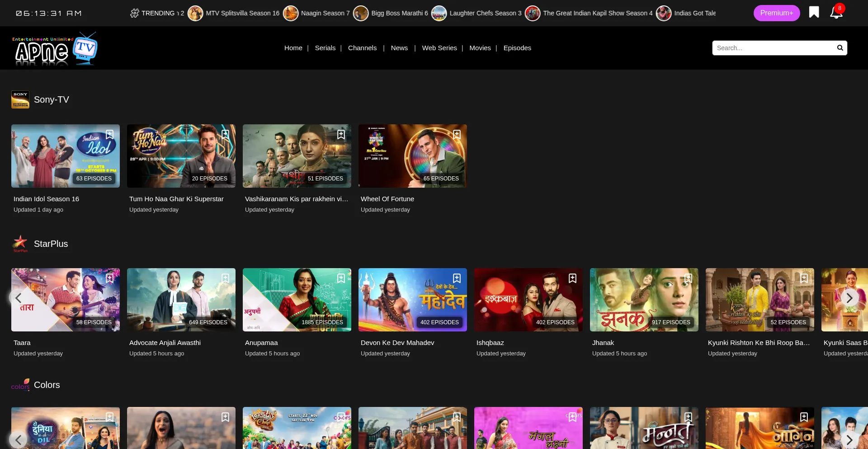This screenshot has height=449, width=868.
Task: Bookmark Advocate Anjali Awasthi
Action: point(225,278)
